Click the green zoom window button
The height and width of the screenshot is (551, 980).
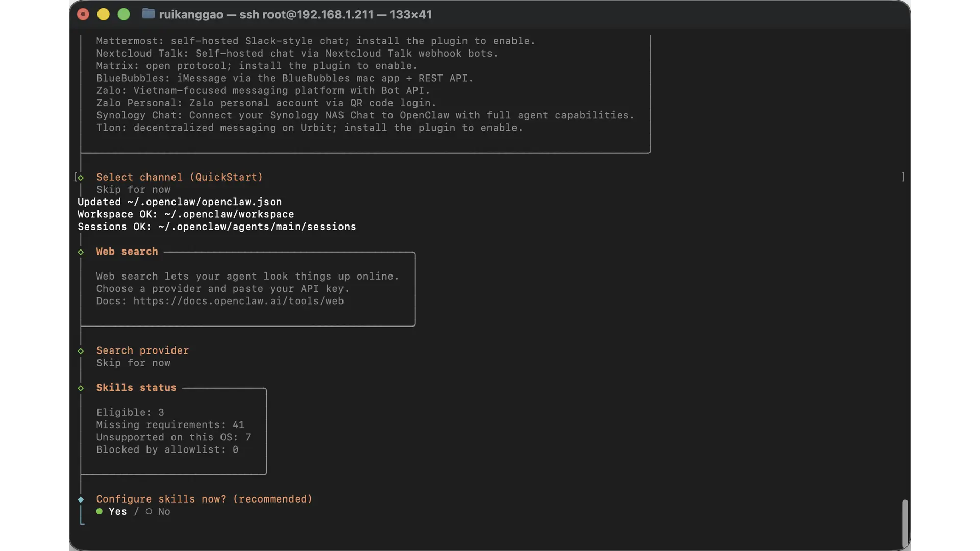pyautogui.click(x=124, y=14)
